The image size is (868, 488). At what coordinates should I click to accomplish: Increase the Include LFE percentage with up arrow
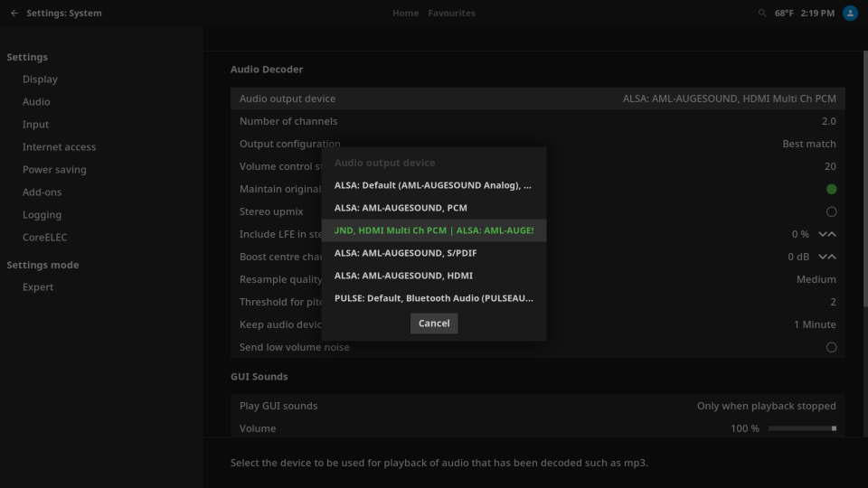pos(832,234)
